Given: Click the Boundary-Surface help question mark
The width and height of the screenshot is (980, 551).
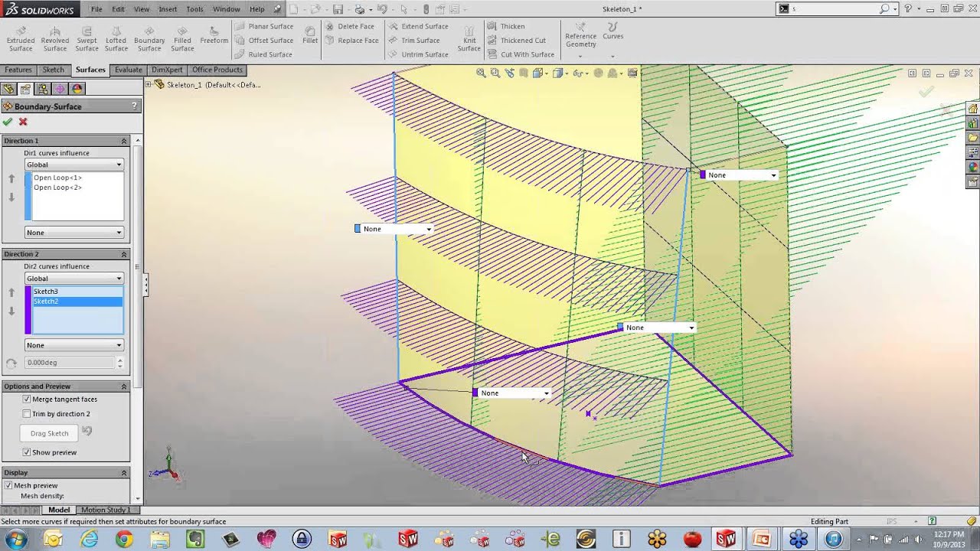Looking at the screenshot, I should pos(135,106).
